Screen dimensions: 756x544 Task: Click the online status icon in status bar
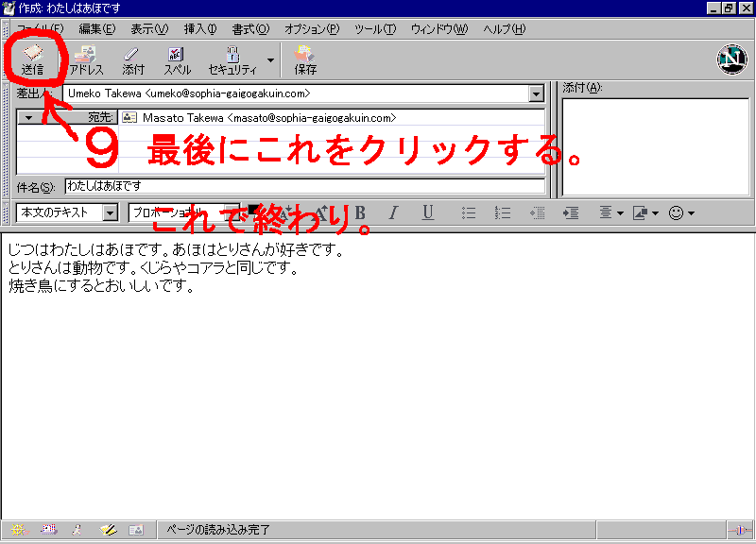(x=739, y=530)
